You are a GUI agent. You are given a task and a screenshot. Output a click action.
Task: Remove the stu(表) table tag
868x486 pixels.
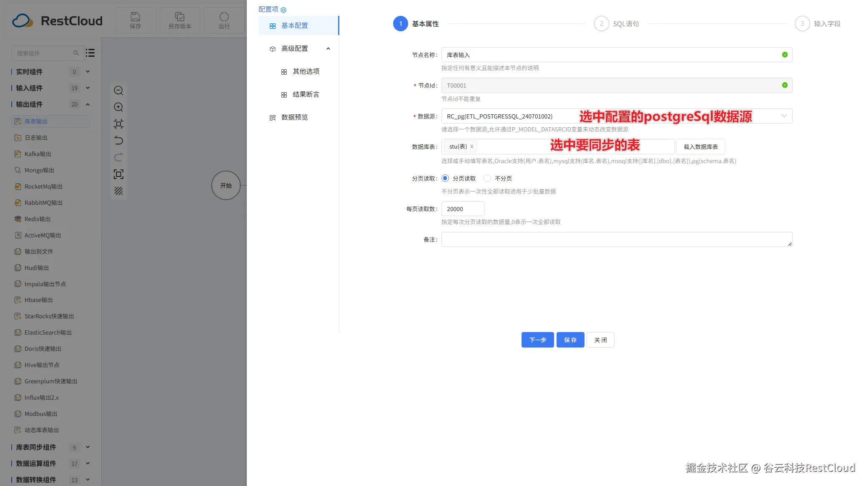[472, 146]
